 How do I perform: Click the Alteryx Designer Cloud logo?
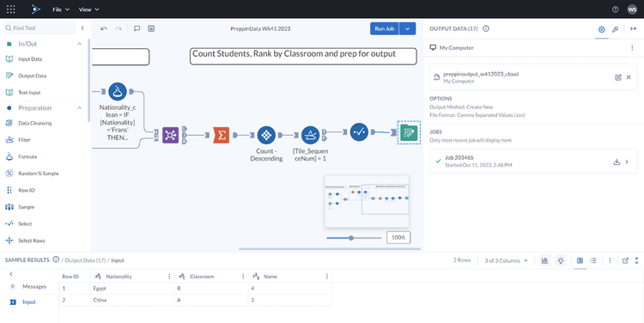(x=36, y=9)
